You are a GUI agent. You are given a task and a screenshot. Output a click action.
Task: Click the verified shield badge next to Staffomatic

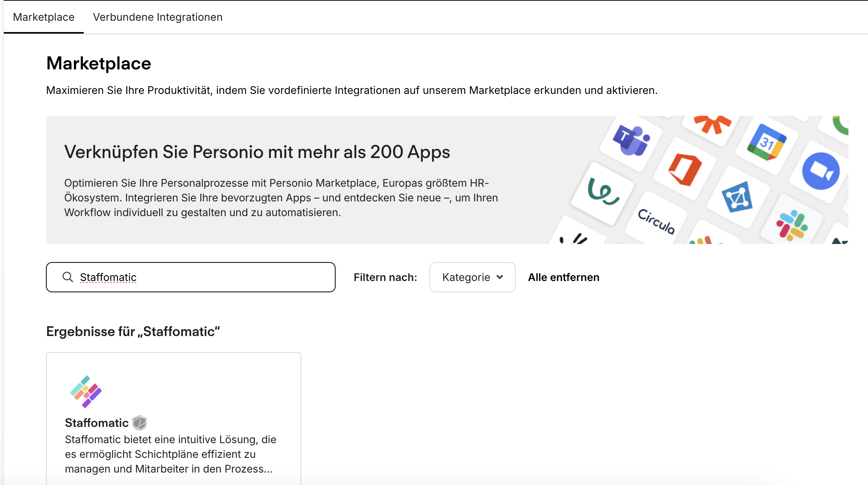pyautogui.click(x=140, y=423)
